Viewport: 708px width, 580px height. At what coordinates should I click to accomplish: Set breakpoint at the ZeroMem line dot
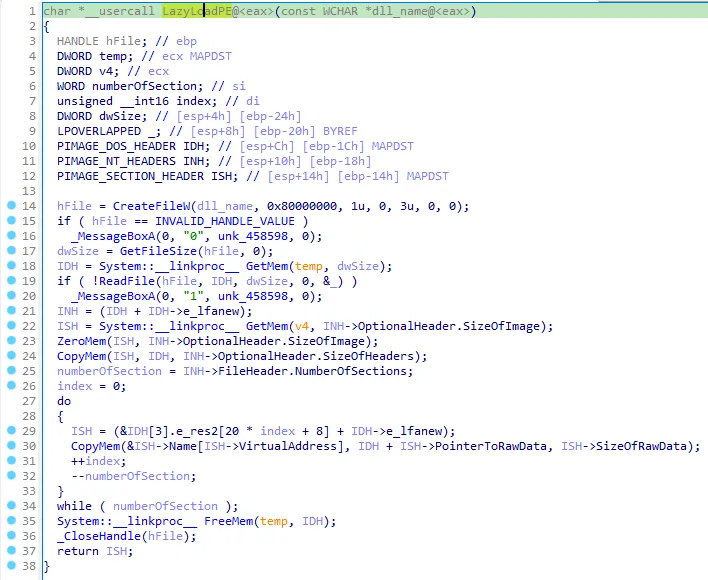click(x=11, y=341)
